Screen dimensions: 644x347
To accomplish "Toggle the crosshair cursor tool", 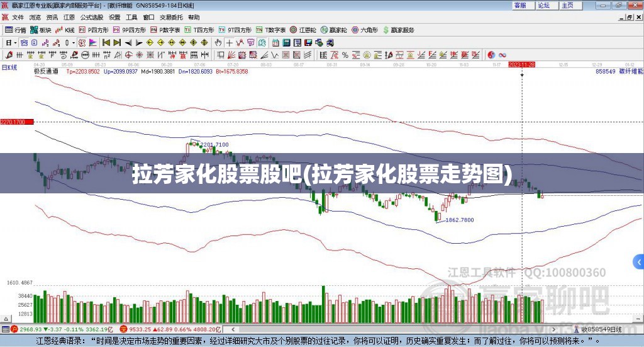I will [229, 43].
